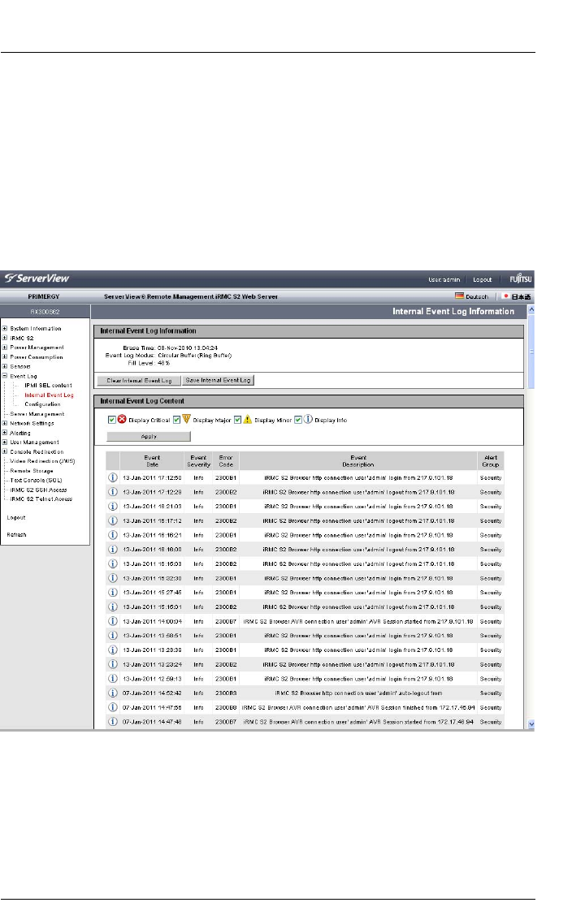Viewport: 585px width, 924px height.
Task: Click Clear Internal Event Log button
Action: pyautogui.click(x=139, y=381)
